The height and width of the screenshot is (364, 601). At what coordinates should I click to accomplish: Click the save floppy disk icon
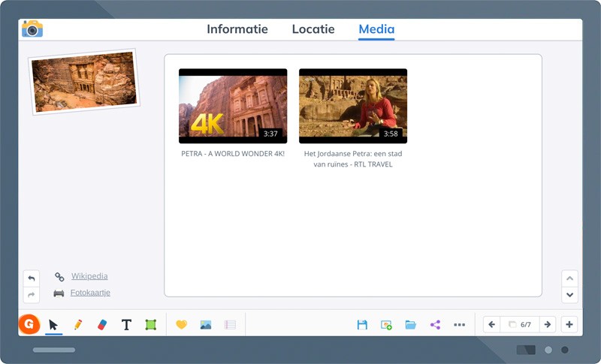(362, 325)
